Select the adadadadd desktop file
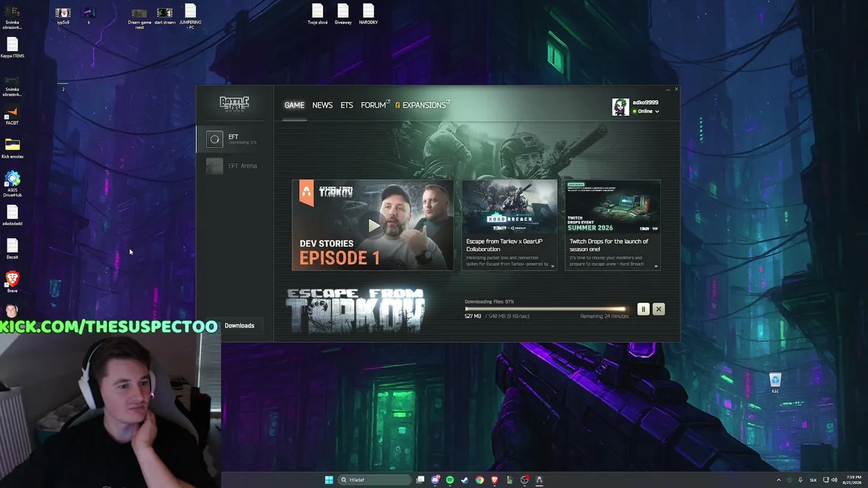 click(12, 216)
